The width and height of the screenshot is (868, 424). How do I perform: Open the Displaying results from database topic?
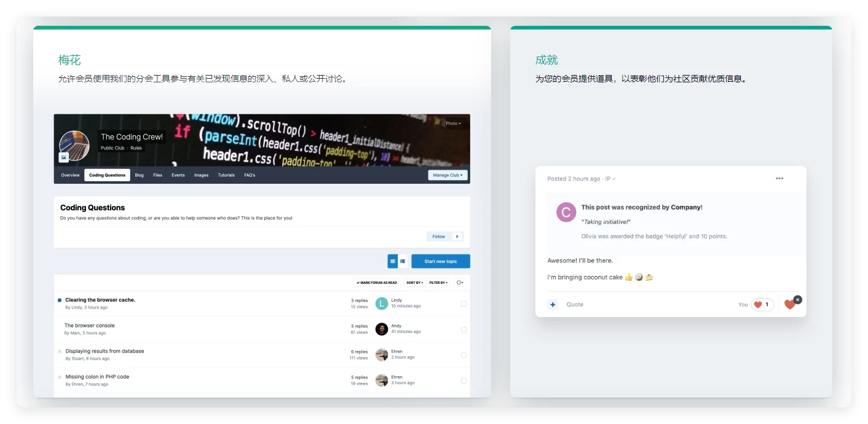pyautogui.click(x=105, y=351)
